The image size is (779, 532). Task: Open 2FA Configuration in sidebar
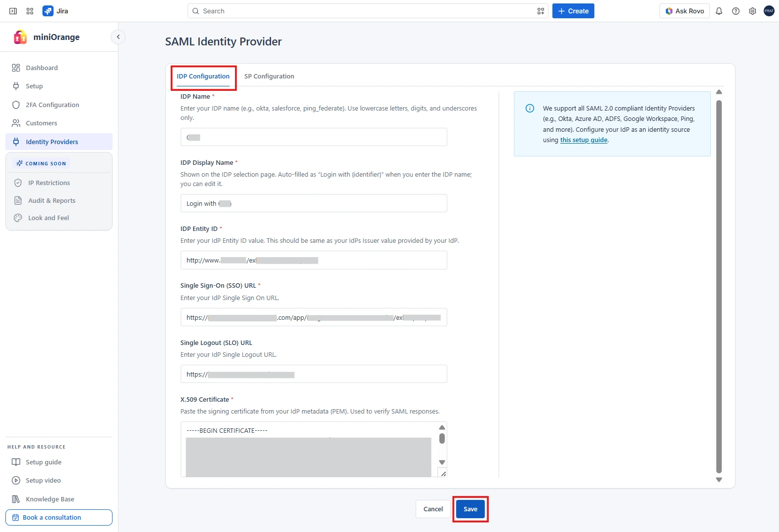click(x=59, y=105)
